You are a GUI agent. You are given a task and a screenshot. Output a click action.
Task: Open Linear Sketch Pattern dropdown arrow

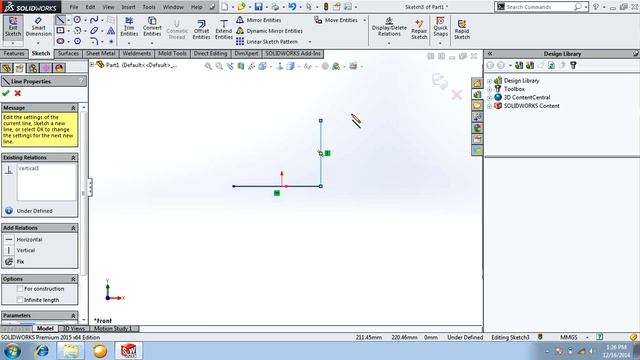(x=310, y=42)
